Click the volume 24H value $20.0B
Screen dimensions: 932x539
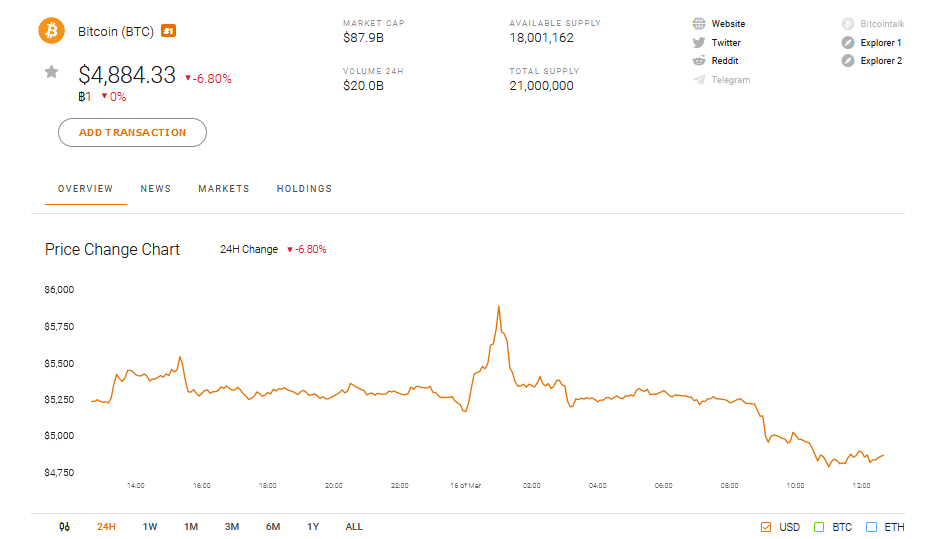coord(363,86)
